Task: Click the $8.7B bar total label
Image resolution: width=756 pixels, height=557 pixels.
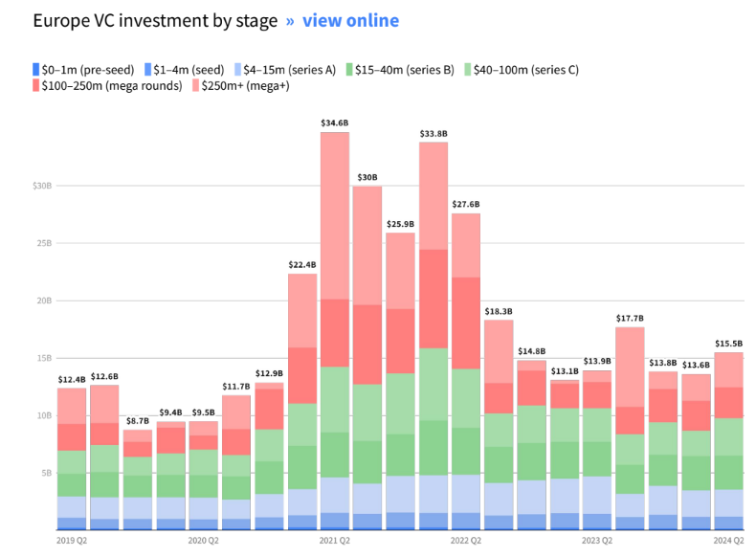Action: (x=137, y=421)
